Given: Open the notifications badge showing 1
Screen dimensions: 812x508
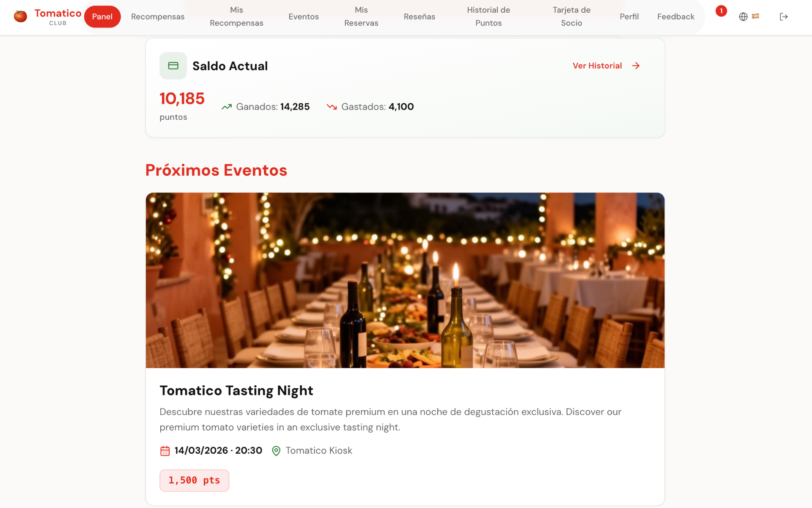Looking at the screenshot, I should (721, 11).
